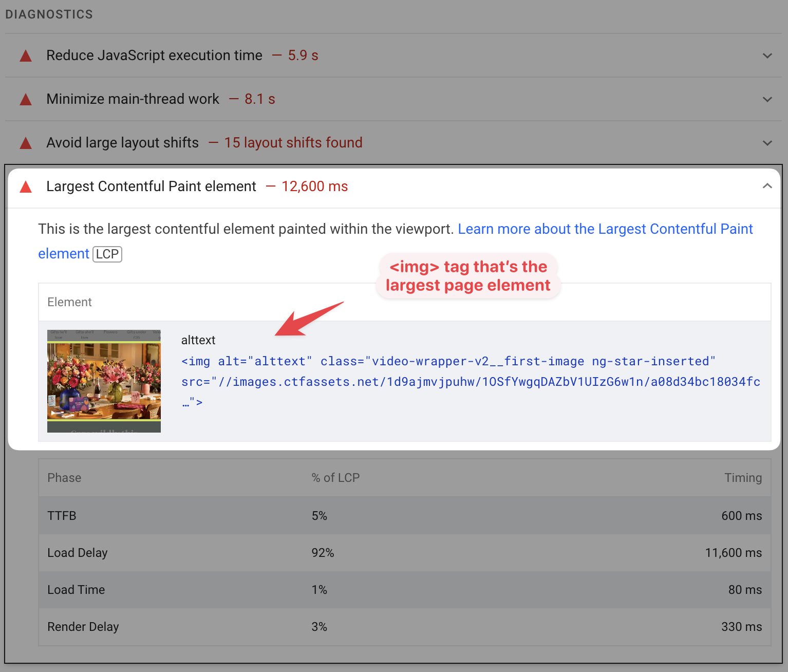
Task: Select the Render Delay phase cell
Action: point(83,627)
